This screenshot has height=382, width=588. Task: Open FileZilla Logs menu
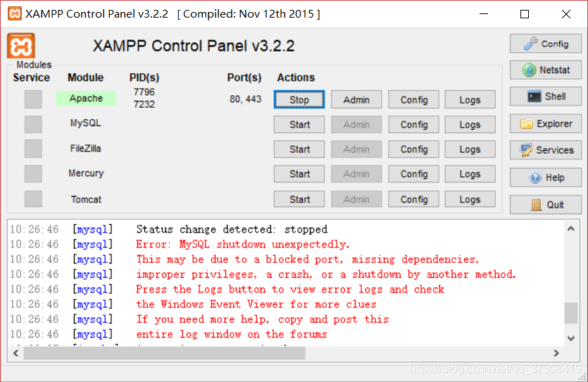click(470, 149)
